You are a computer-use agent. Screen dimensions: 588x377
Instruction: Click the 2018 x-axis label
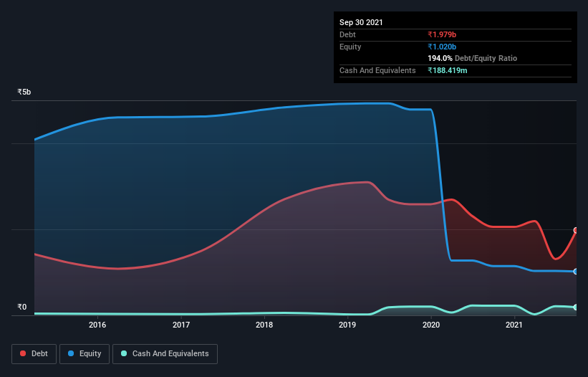point(264,325)
